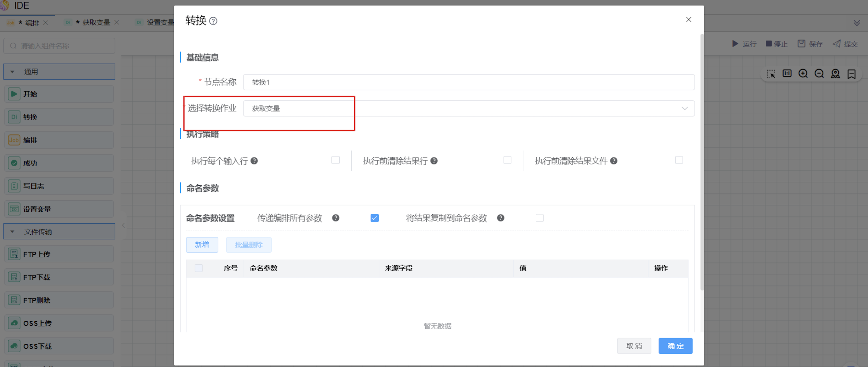Uncheck the 传递编排所有参数 checkbox
Image resolution: width=868 pixels, height=367 pixels.
tap(374, 218)
